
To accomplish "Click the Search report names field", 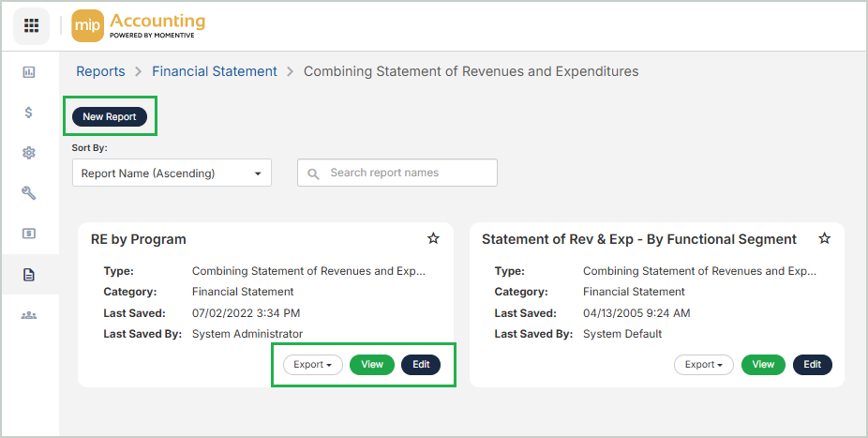I will tap(397, 174).
